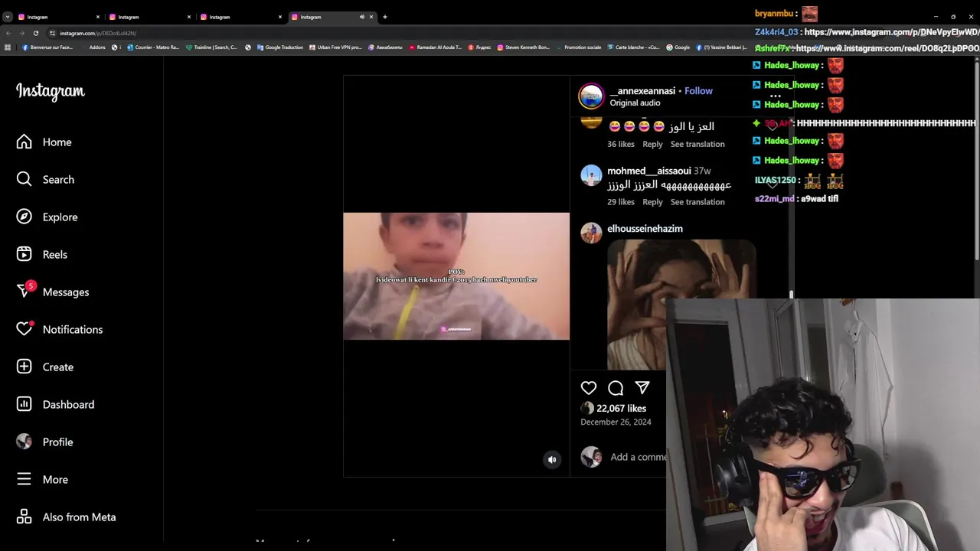The height and width of the screenshot is (551, 980).
Task: Switch to the third Instagram browser tab
Action: tap(240, 17)
